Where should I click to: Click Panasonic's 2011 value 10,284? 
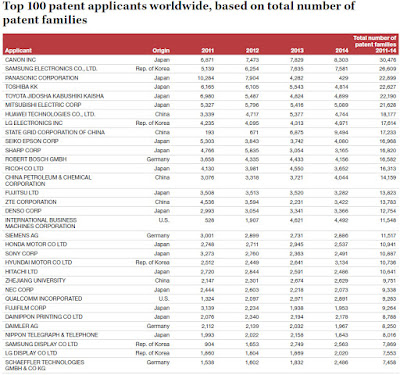[206, 78]
